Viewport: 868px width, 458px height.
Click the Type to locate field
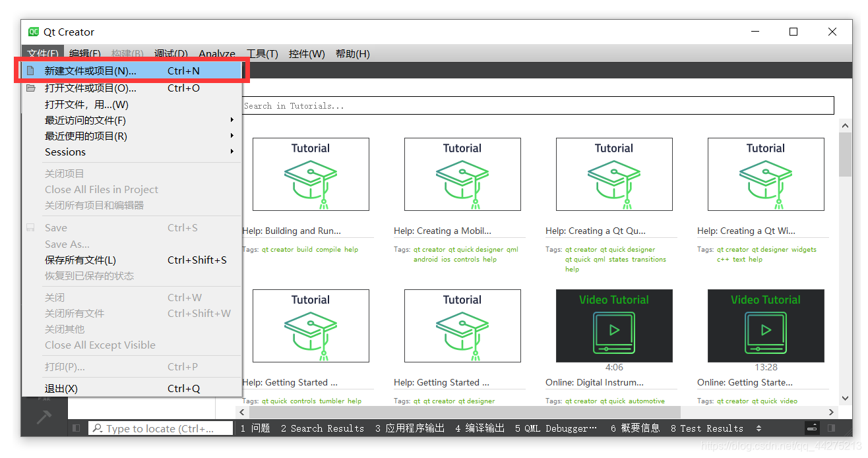[160, 428]
